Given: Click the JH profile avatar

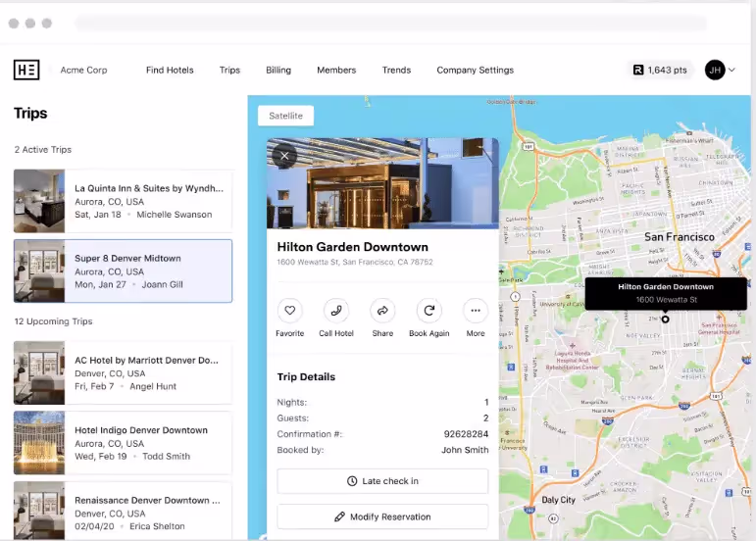Looking at the screenshot, I should (715, 70).
